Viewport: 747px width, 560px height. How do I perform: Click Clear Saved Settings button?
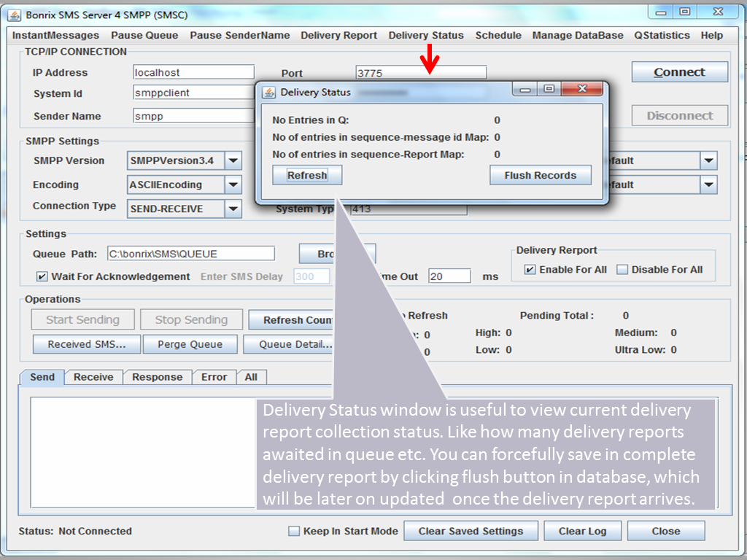(471, 531)
